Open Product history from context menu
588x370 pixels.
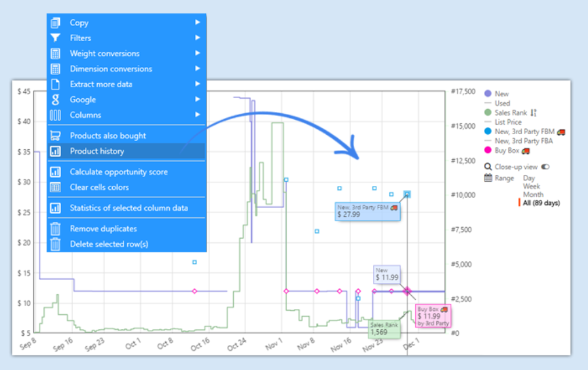pyautogui.click(x=127, y=151)
